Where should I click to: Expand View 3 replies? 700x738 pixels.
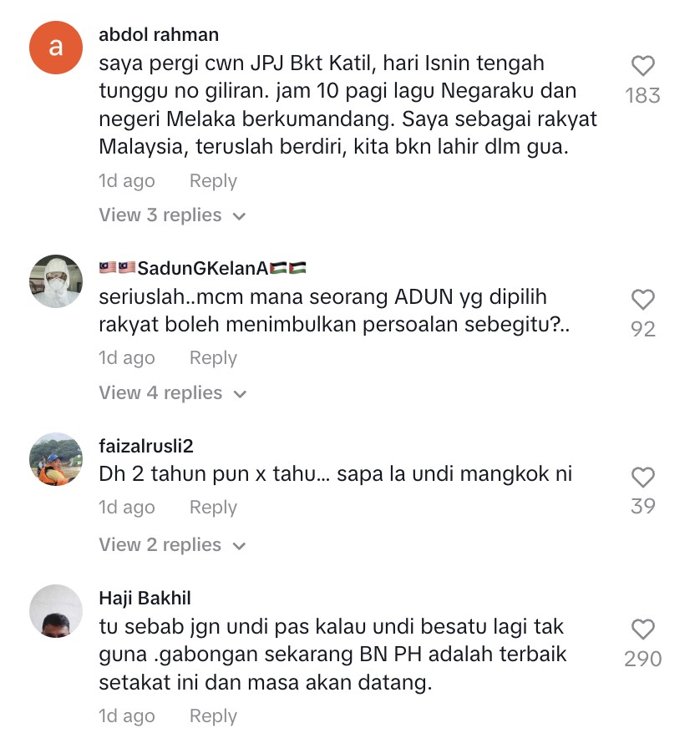coord(172,215)
